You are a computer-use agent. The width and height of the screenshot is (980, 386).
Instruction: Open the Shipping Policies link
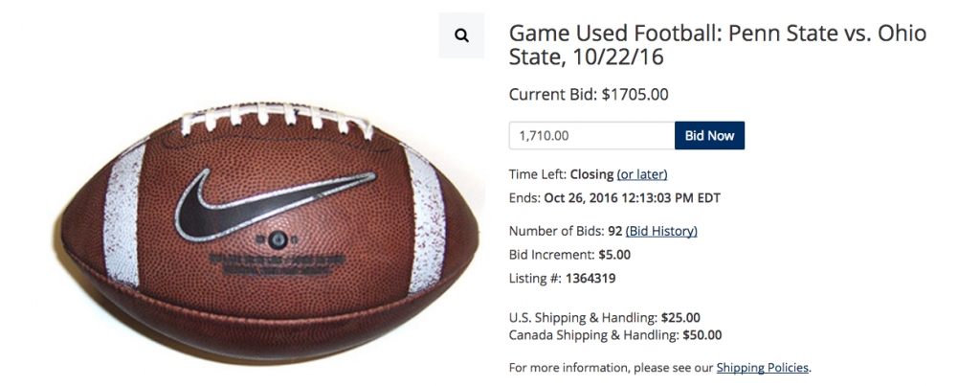coord(763,368)
